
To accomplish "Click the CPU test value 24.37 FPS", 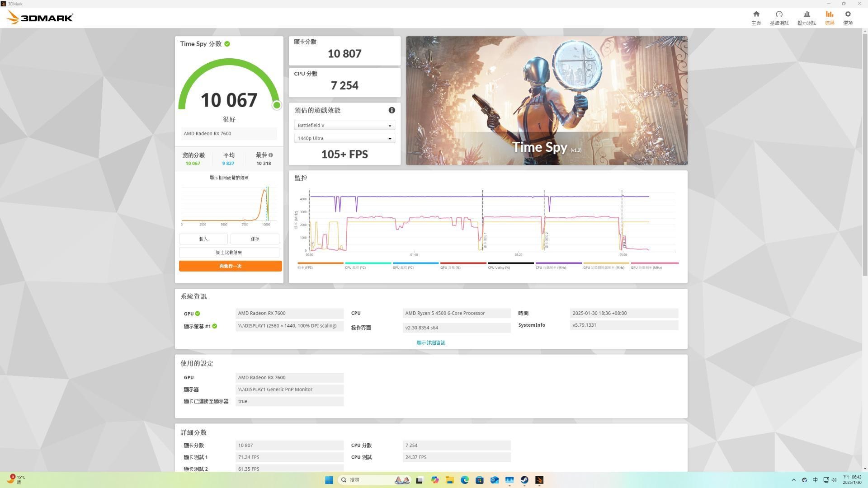I will pos(457,457).
